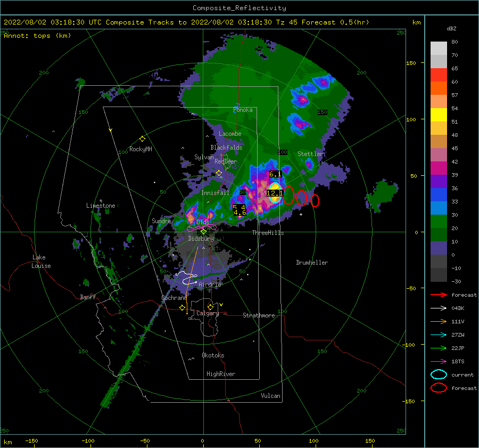The image size is (479, 448).
Task: Click the Vulcan label
Action: pos(270,396)
